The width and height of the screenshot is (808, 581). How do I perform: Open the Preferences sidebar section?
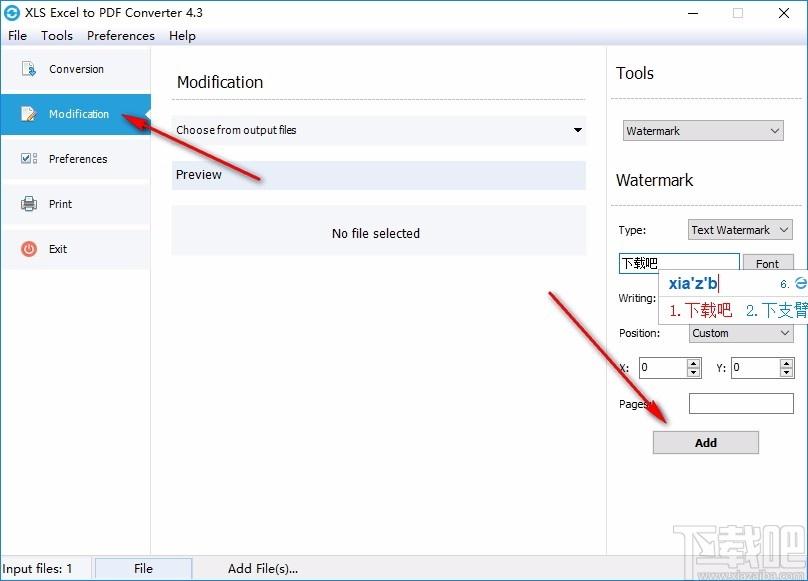pyautogui.click(x=76, y=159)
